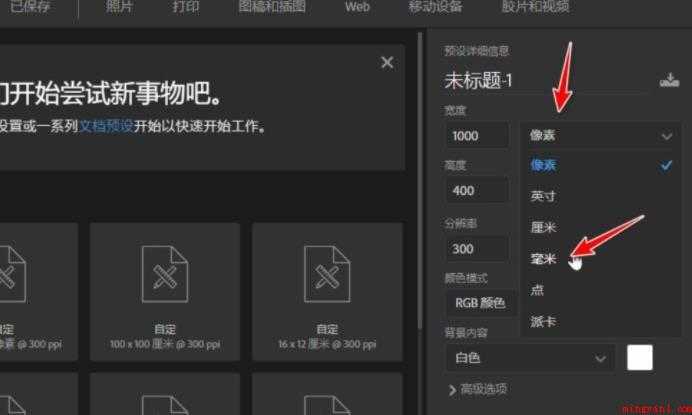This screenshot has width=692, height=415.
Task: Open the 文档预设 link
Action: pyautogui.click(x=106, y=126)
